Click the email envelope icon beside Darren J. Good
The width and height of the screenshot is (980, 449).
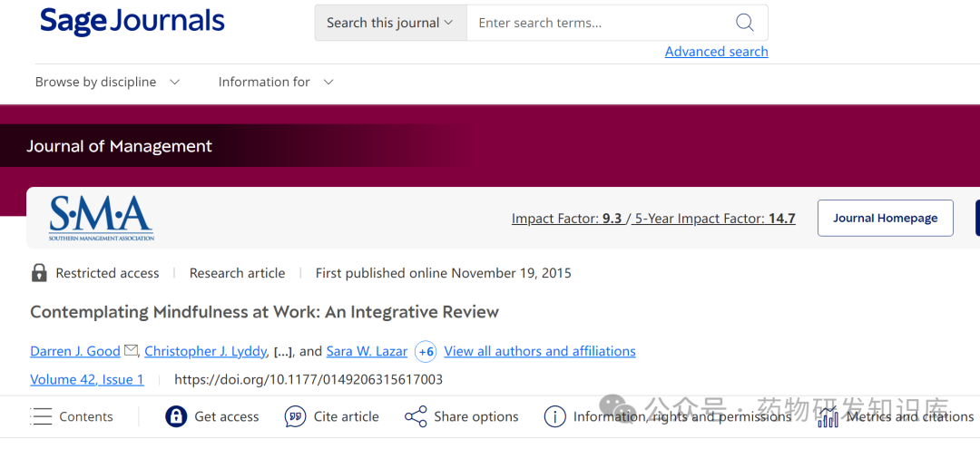click(131, 350)
